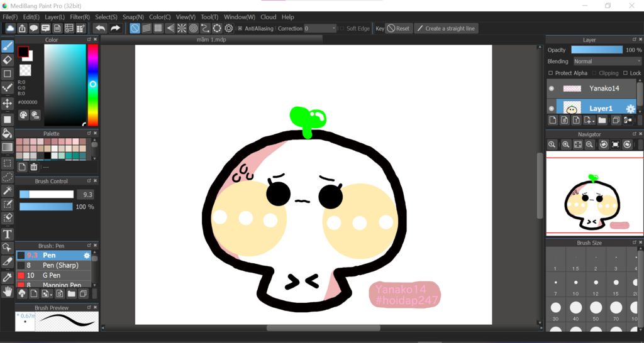Enable the parallel lines snap guide
The image size is (644, 343).
point(147,28)
